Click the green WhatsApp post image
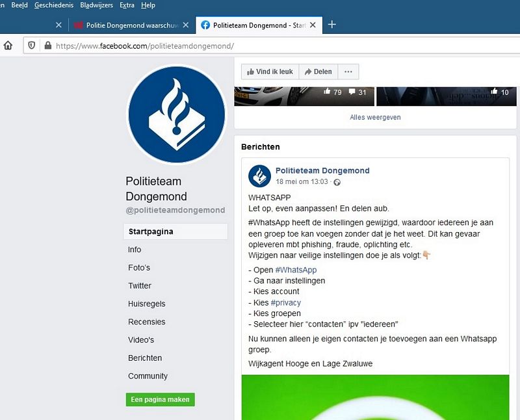Viewport: 520px width, 420px height. pos(375,397)
